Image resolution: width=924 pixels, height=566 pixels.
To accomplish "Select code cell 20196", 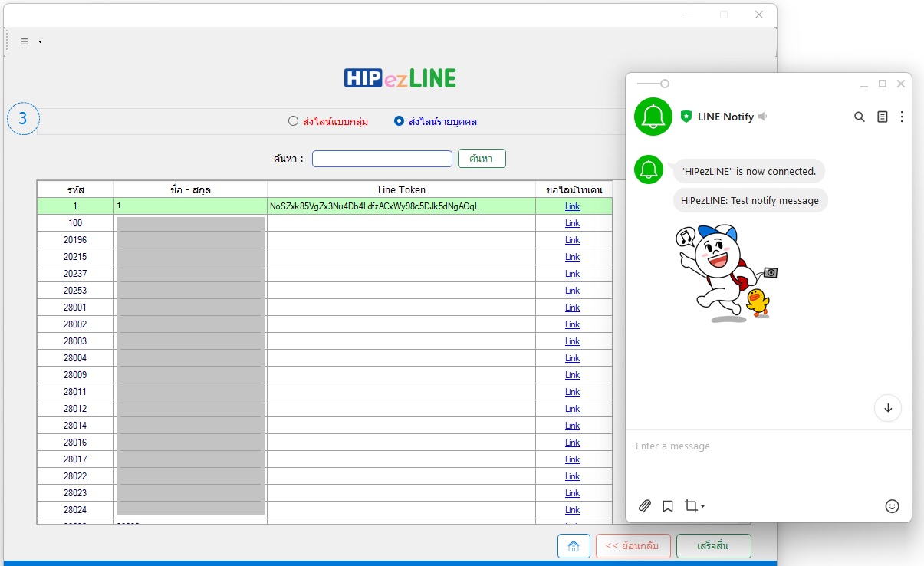I will tap(75, 240).
